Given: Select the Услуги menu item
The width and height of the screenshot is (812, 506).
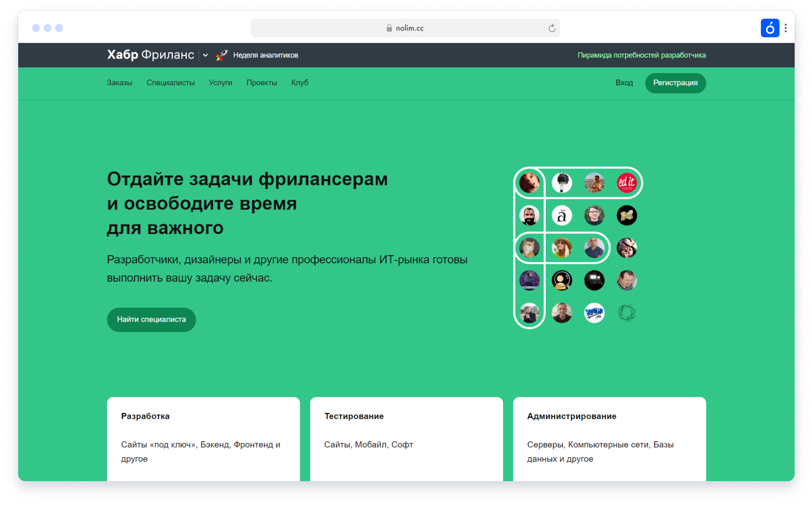Looking at the screenshot, I should click(221, 83).
